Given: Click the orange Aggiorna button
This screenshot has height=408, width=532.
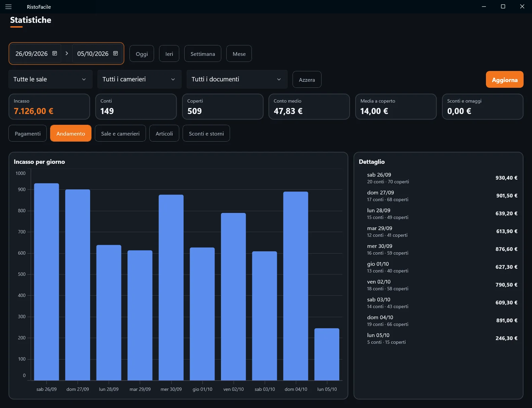Looking at the screenshot, I should (x=505, y=80).
